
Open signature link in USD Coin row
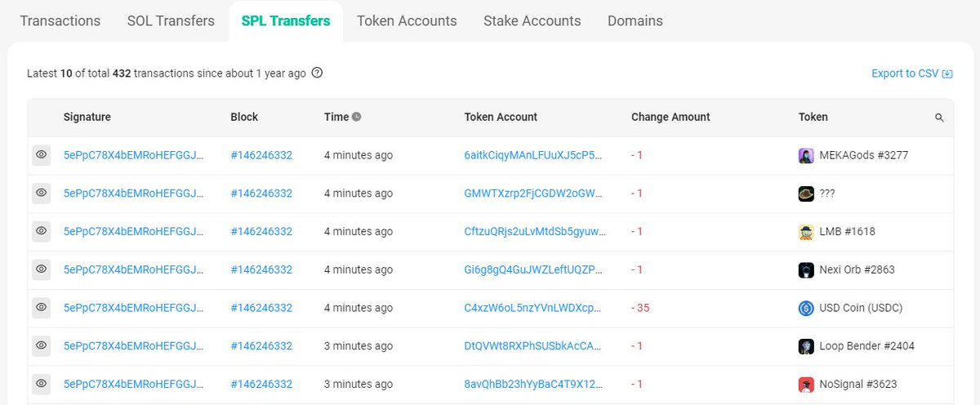click(134, 308)
